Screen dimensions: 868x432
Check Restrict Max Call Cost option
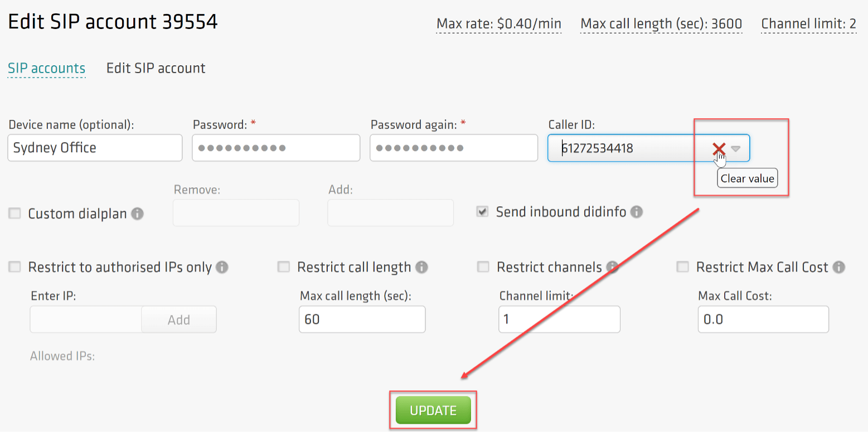point(682,268)
